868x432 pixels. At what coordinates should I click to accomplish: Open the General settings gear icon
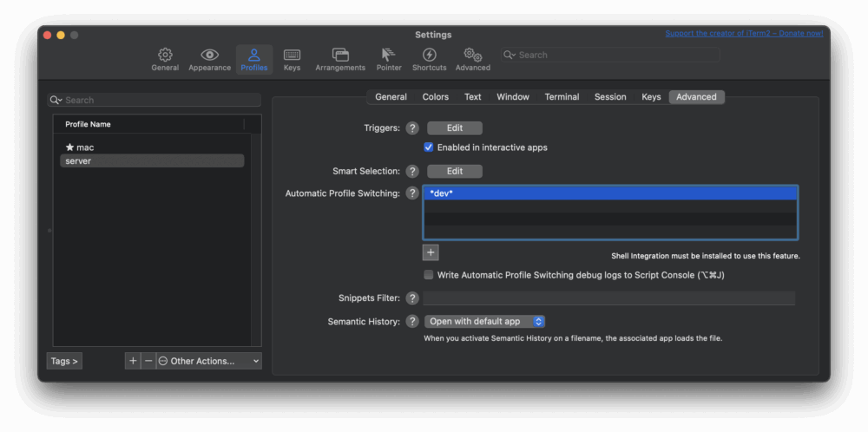tap(165, 55)
